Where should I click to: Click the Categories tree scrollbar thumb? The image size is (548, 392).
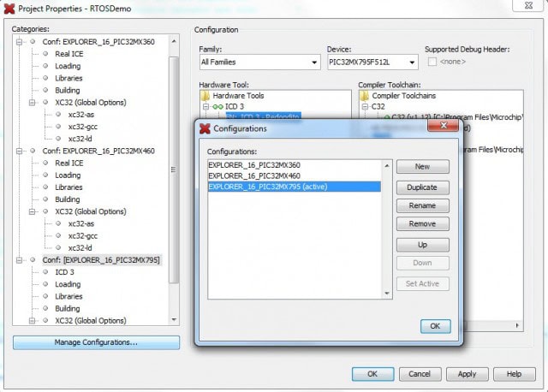point(174,169)
